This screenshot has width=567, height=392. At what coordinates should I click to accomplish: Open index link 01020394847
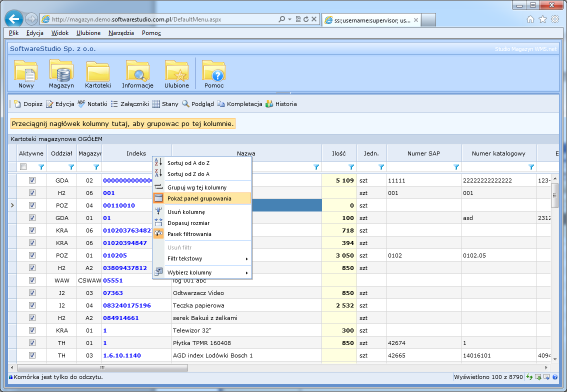(x=125, y=243)
